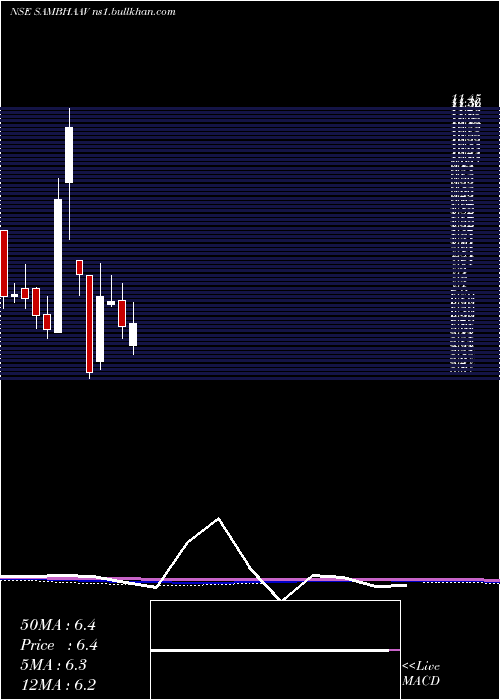Screen dimensions: 500x700
Task: Click the Price : 6.4 label
Action: pos(59,645)
